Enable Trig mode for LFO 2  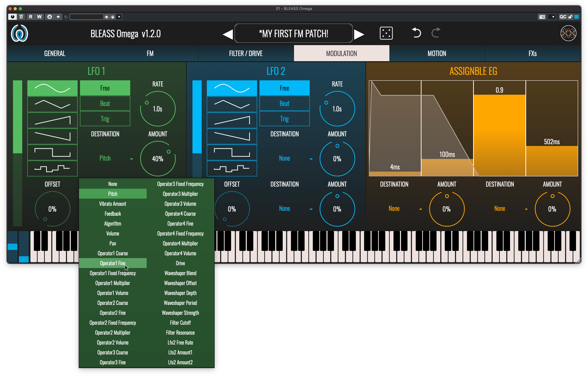coord(284,119)
